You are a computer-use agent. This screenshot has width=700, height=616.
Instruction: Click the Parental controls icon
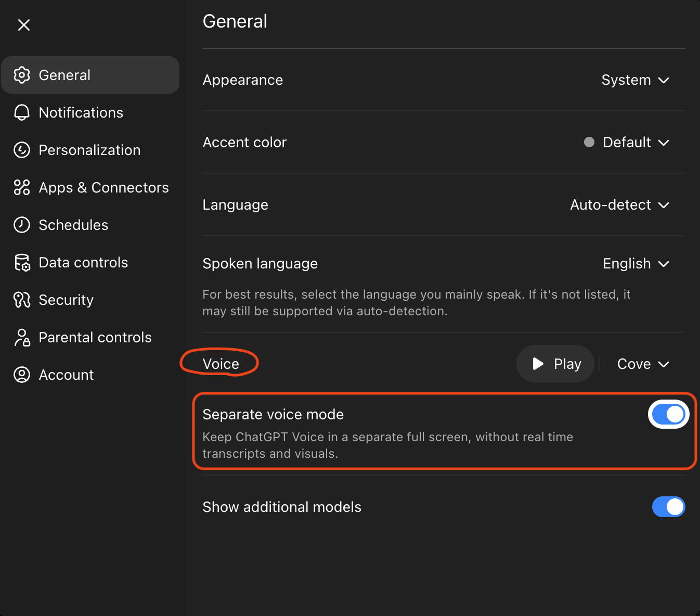[x=22, y=337]
